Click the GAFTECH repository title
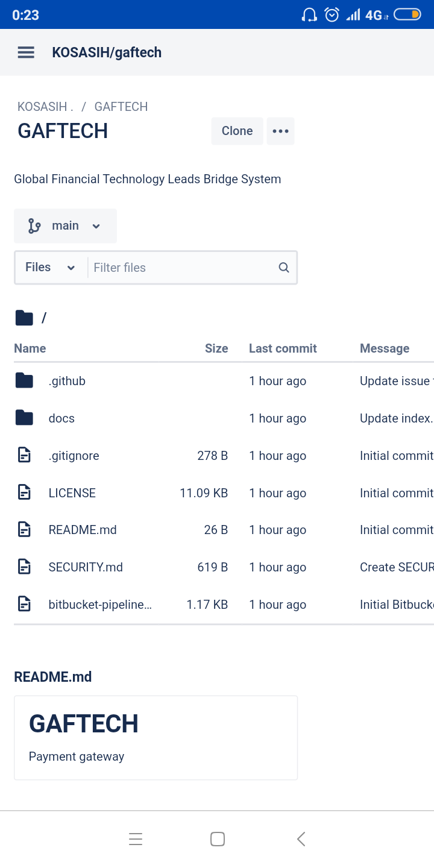The height and width of the screenshot is (868, 434). [x=63, y=131]
